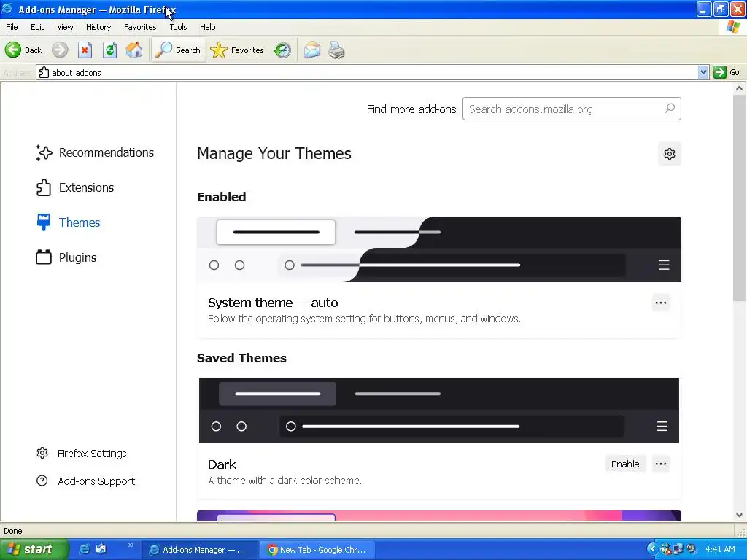Click the Dark theme title
The image size is (747, 560).
222,464
